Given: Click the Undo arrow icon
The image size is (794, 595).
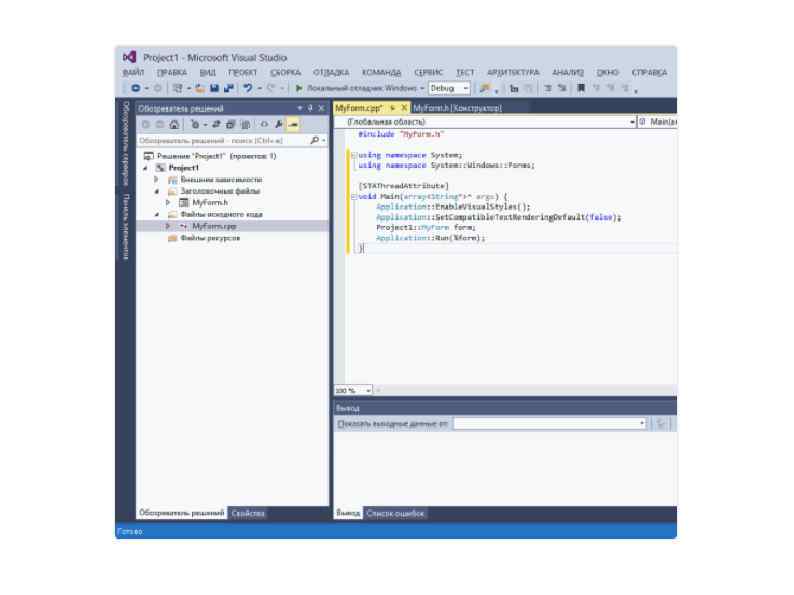Looking at the screenshot, I should click(x=248, y=88).
